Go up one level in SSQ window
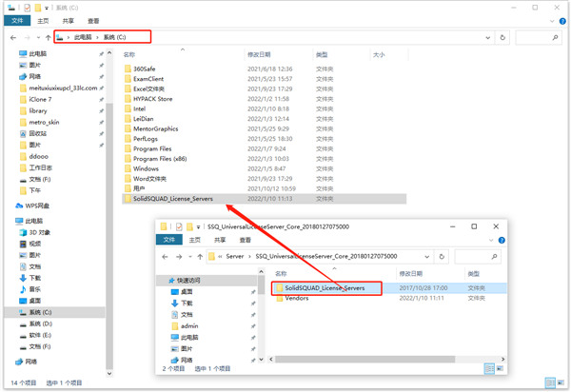Viewport: 571px width, 392px height. click(200, 257)
